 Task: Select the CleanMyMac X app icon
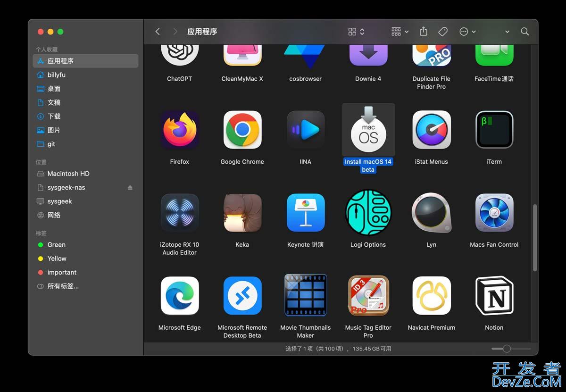coord(242,55)
